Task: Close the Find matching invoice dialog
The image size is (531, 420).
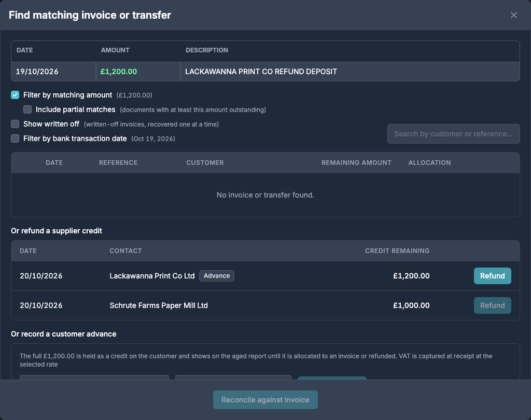Action: [x=514, y=15]
